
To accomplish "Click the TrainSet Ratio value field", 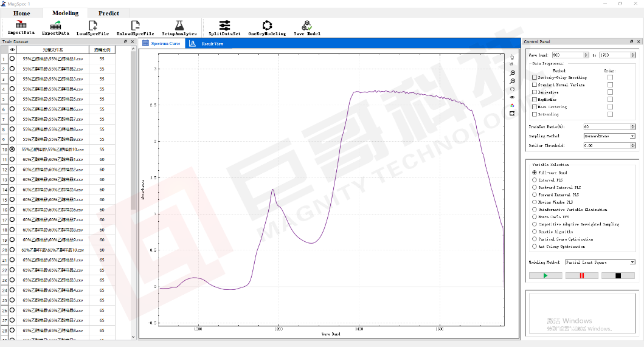I will coord(607,127).
